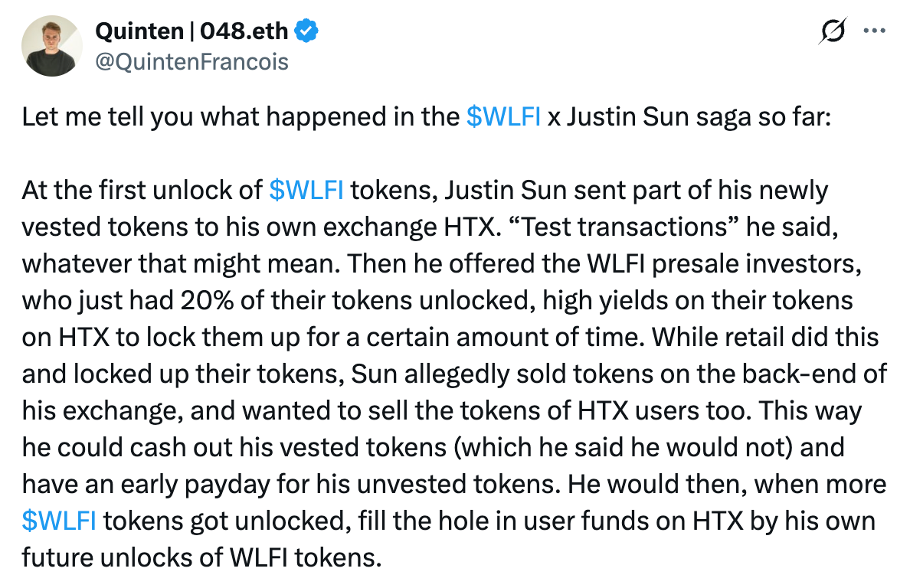Open Quinten's profile picture avatar
This screenshot has height=588, width=910.
tap(52, 45)
